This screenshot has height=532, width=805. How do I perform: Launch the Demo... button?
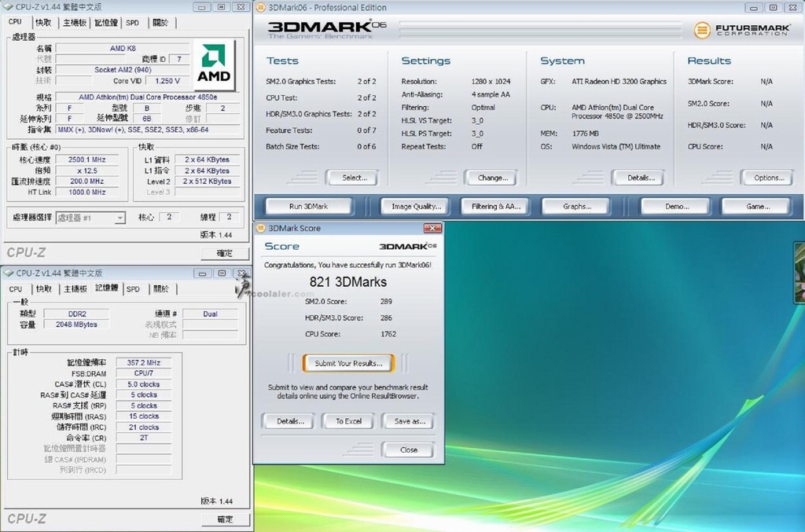677,206
